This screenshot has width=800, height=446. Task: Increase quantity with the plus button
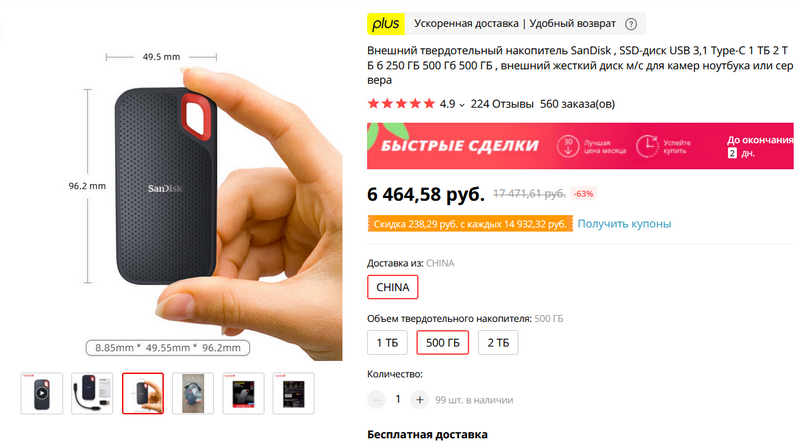[x=419, y=400]
